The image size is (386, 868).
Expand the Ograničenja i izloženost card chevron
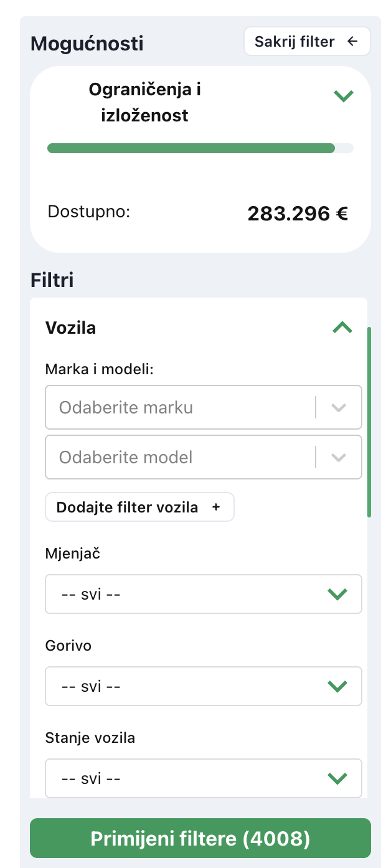point(343,96)
